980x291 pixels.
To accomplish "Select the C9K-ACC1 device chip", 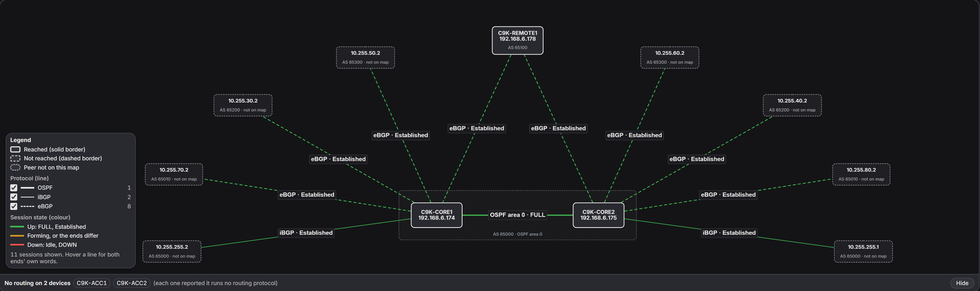I will pyautogui.click(x=92, y=283).
